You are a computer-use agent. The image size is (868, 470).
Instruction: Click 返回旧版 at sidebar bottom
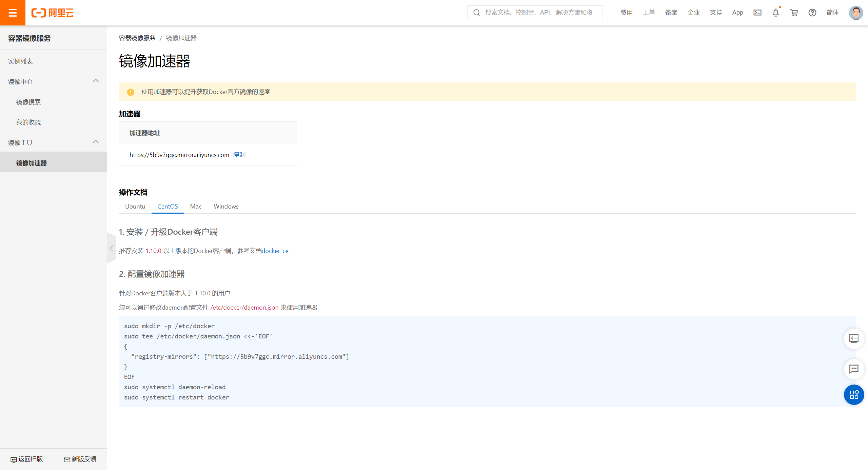27,459
